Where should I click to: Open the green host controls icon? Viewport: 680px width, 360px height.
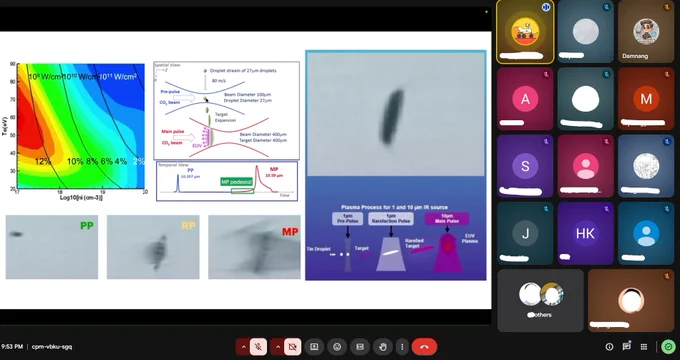[x=668, y=347]
